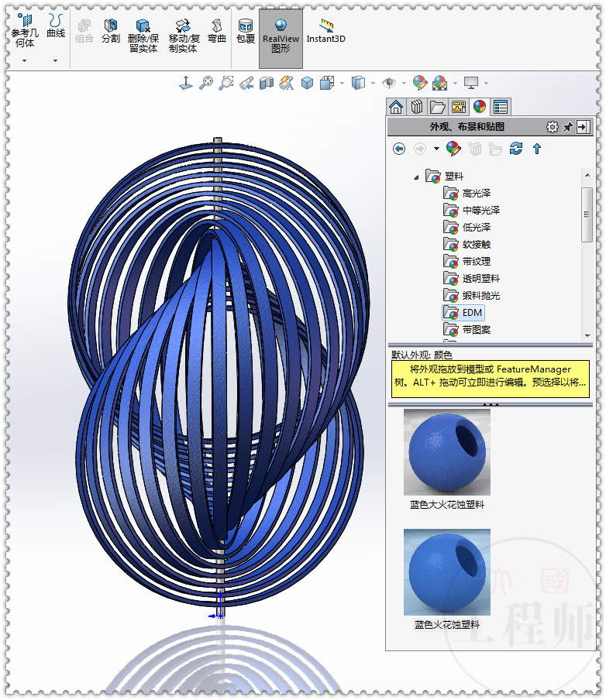Image resolution: width=606 pixels, height=700 pixels.
Task: Toggle Instant3D mode
Action: coord(325,31)
